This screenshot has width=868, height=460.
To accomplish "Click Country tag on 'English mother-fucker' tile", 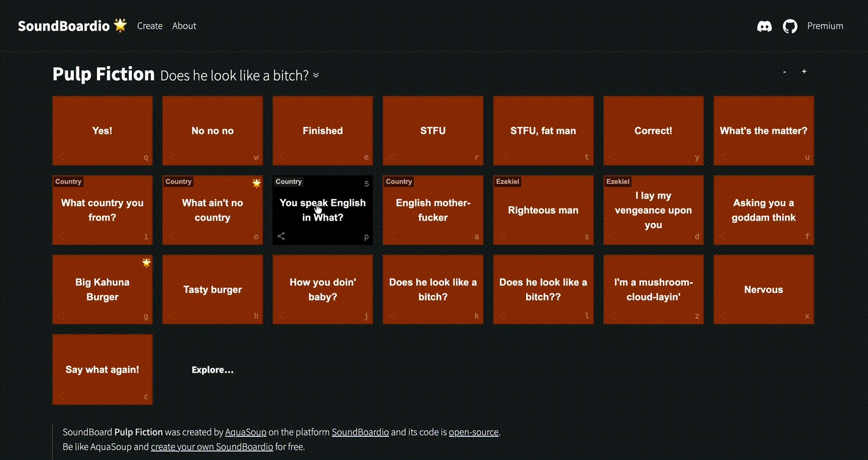I will pos(399,181).
